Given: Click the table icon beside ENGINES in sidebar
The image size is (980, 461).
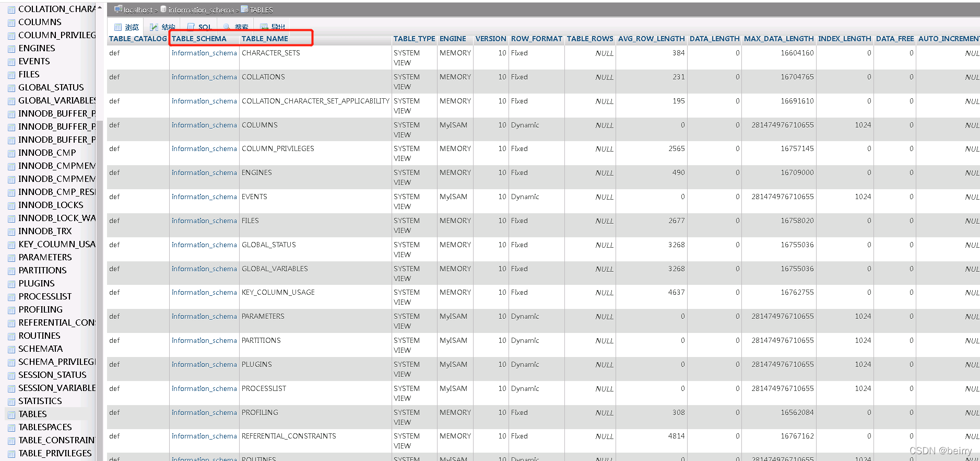Looking at the screenshot, I should [11, 49].
